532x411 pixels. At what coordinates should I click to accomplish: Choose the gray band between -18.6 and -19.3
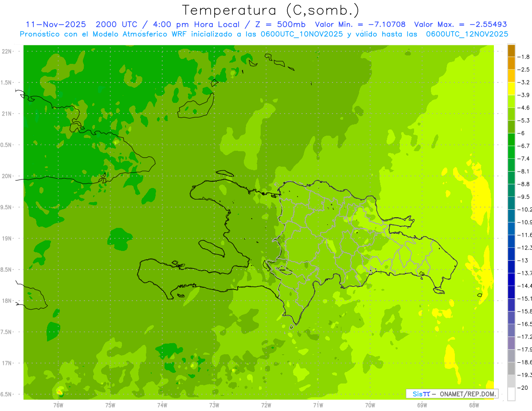[x=512, y=368]
